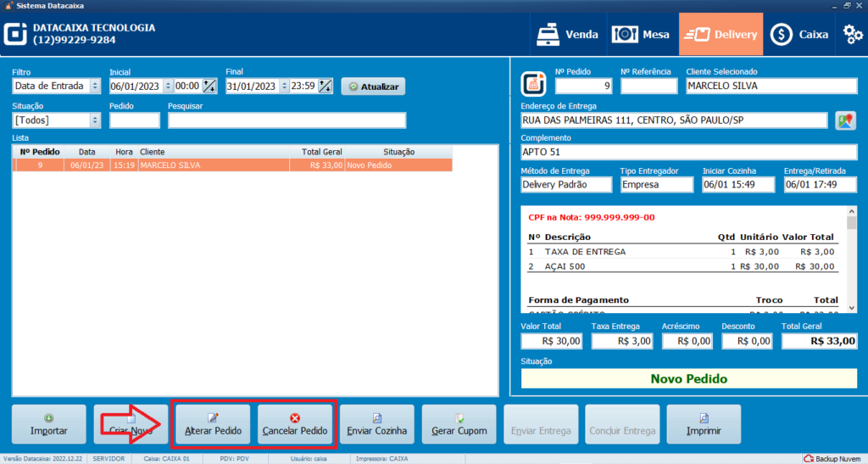Open the map icon next to address

tap(845, 120)
